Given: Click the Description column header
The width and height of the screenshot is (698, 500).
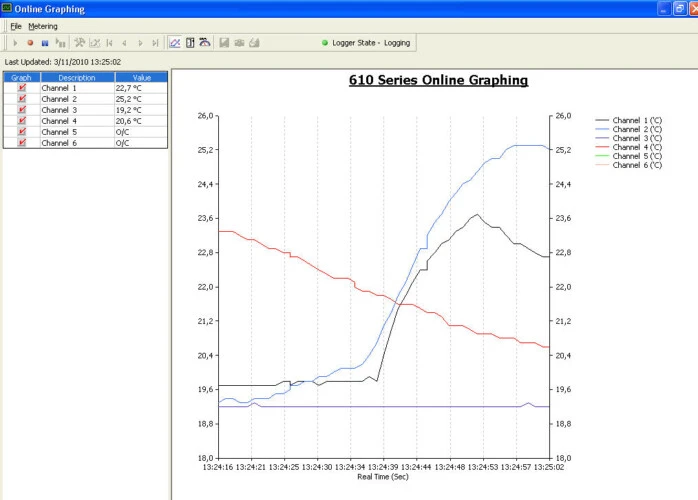Looking at the screenshot, I should click(77, 77).
